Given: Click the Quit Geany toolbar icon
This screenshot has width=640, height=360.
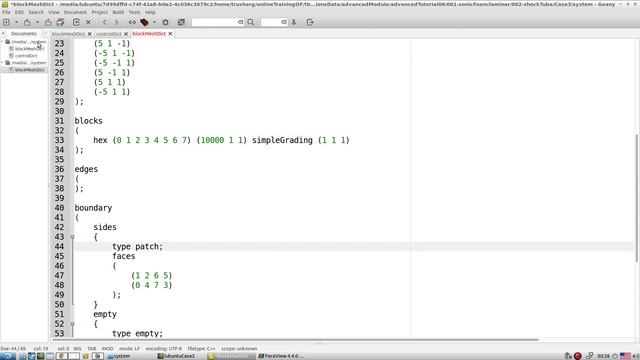Looking at the screenshot, I should pos(310,22).
